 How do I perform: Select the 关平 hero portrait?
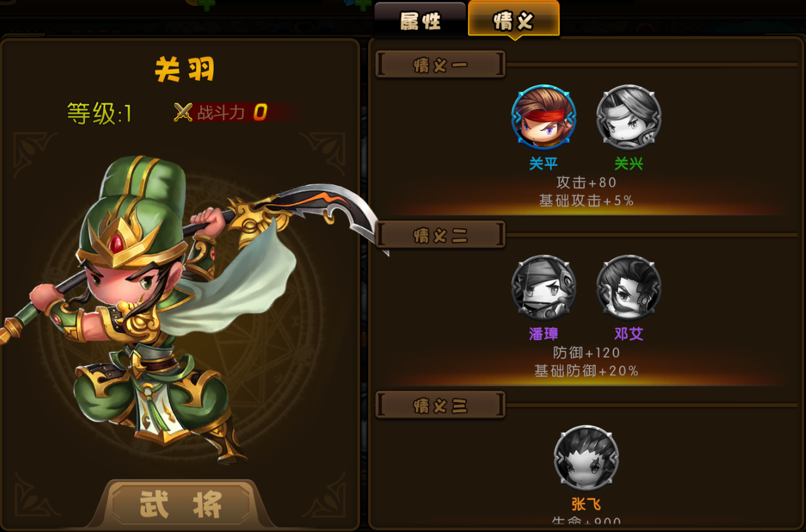[543, 117]
